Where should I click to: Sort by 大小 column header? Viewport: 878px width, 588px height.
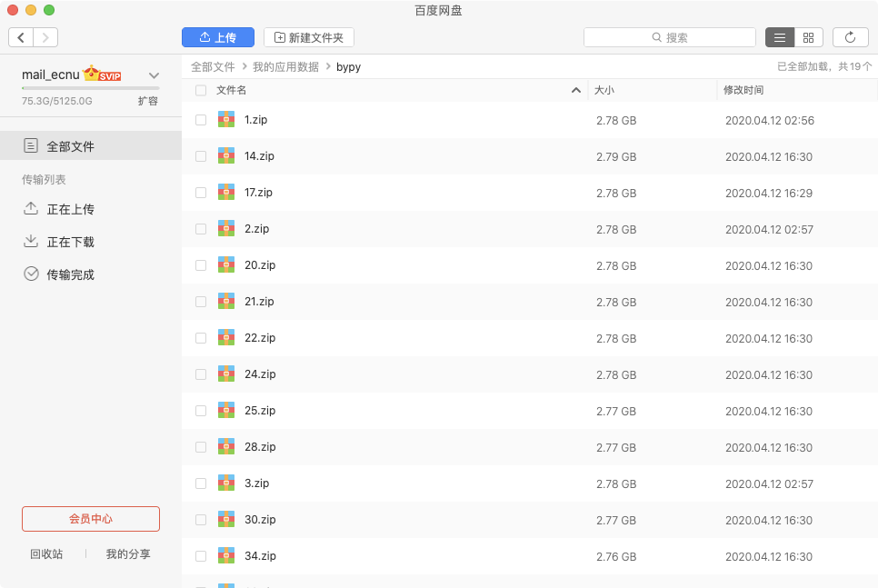point(604,90)
